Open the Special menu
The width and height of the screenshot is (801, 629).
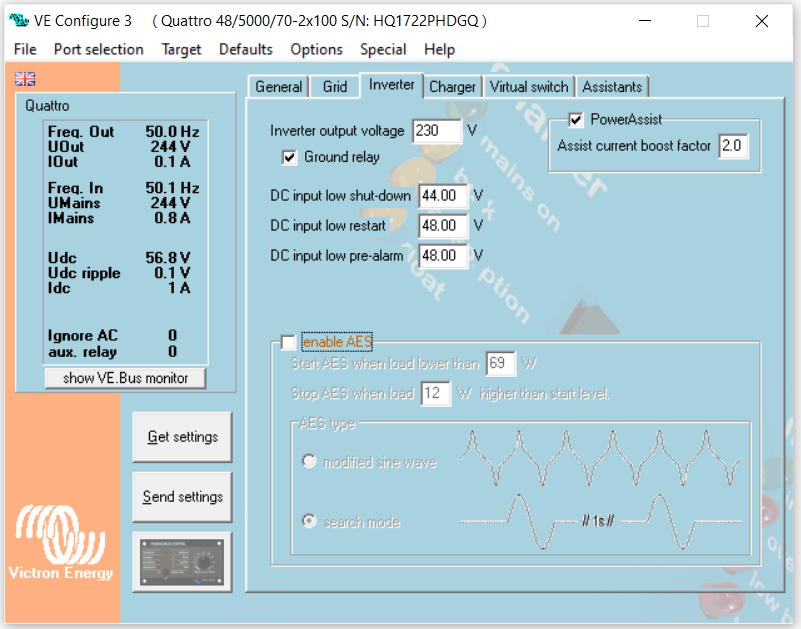point(383,50)
